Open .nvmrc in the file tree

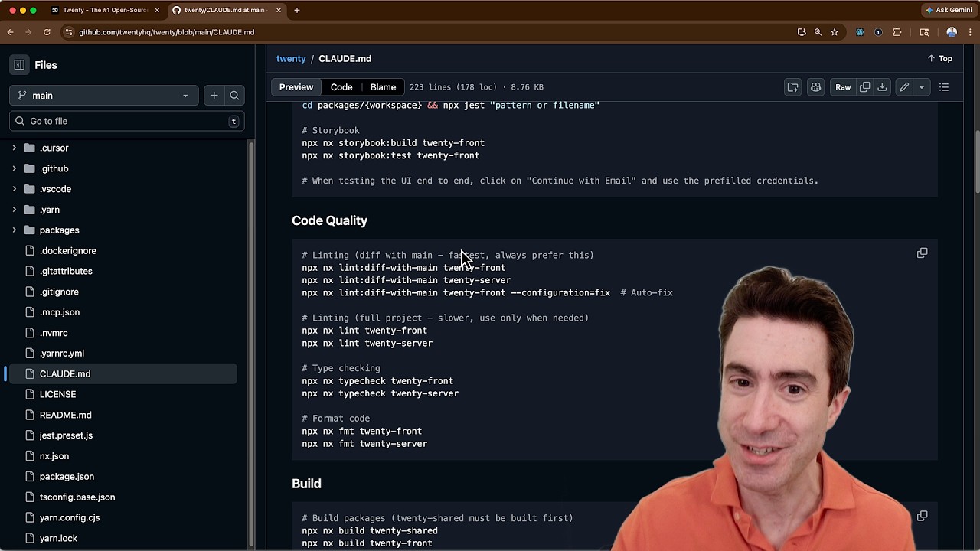(x=54, y=333)
